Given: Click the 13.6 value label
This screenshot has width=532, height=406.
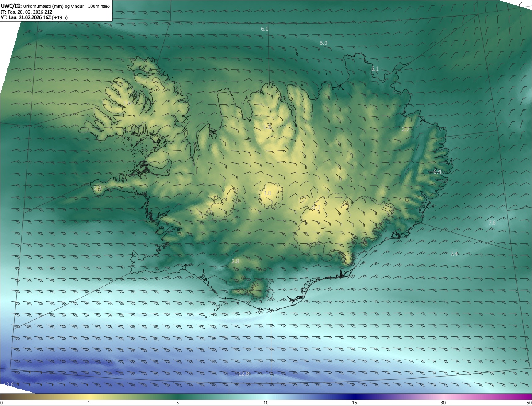Looking at the screenshot, I should [x=8, y=385].
